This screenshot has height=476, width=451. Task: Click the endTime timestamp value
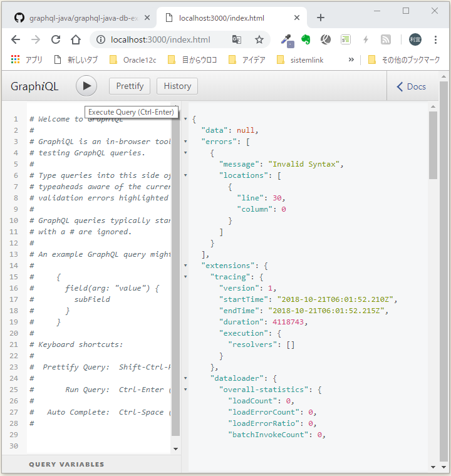coord(326,311)
